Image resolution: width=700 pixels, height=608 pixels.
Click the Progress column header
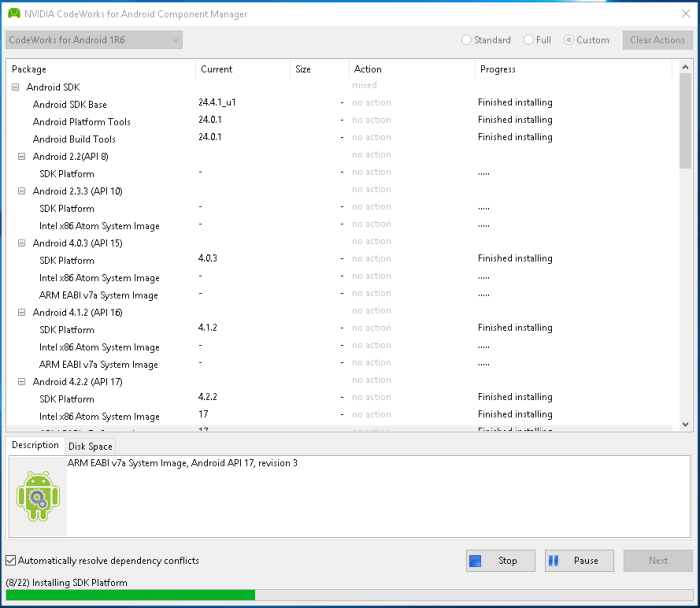point(574,69)
